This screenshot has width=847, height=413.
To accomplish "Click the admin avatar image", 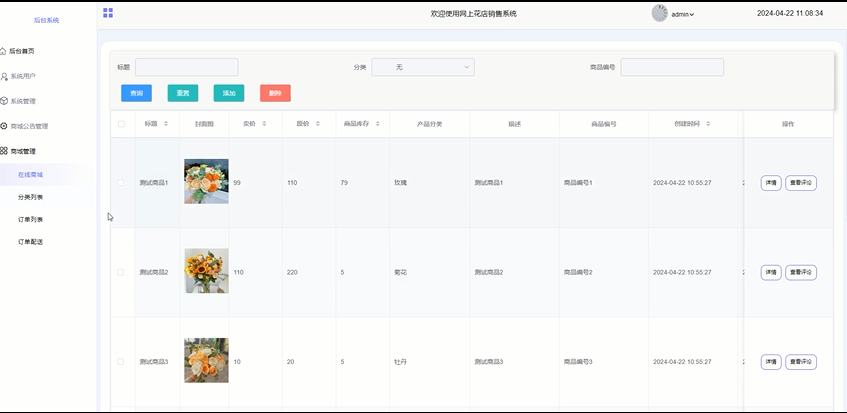I will click(x=660, y=13).
